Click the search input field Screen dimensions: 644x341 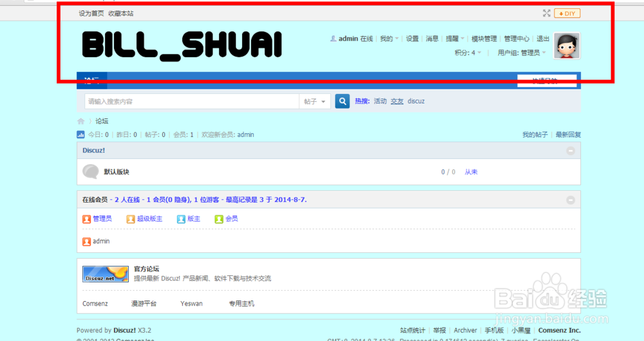192,102
